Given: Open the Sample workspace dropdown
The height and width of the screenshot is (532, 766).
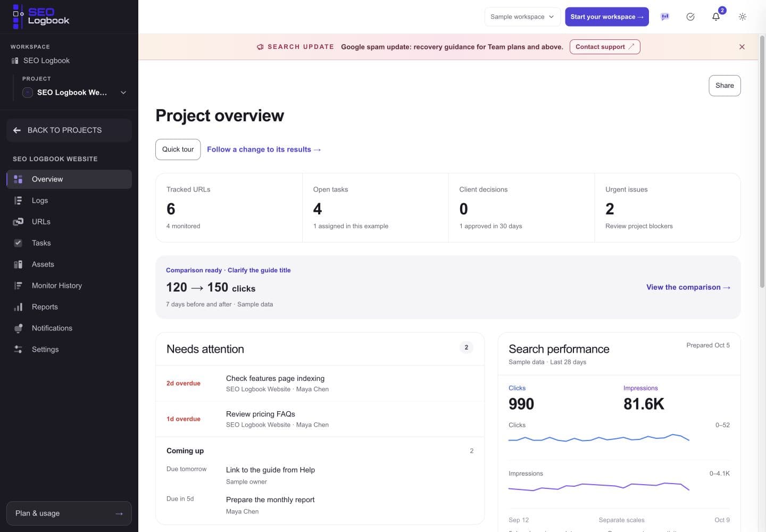Looking at the screenshot, I should click(x=522, y=16).
